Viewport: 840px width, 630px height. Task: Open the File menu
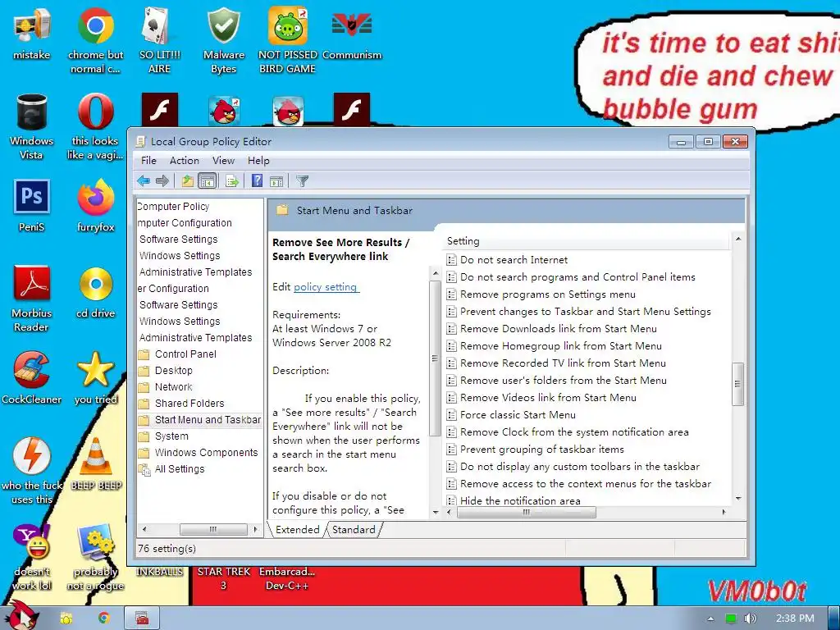(148, 161)
